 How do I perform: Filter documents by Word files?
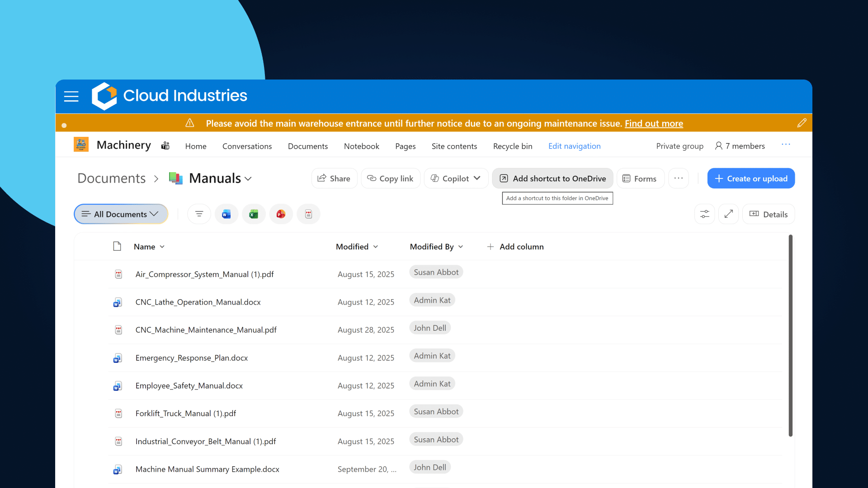click(226, 214)
